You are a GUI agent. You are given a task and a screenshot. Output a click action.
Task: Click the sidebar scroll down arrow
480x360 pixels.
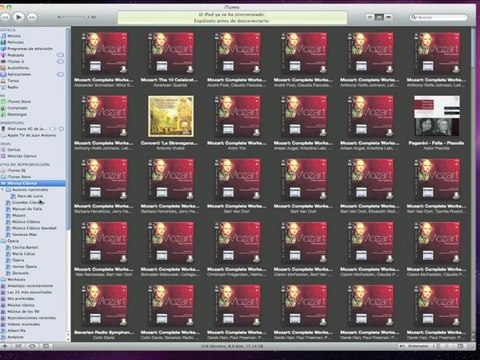point(69,339)
